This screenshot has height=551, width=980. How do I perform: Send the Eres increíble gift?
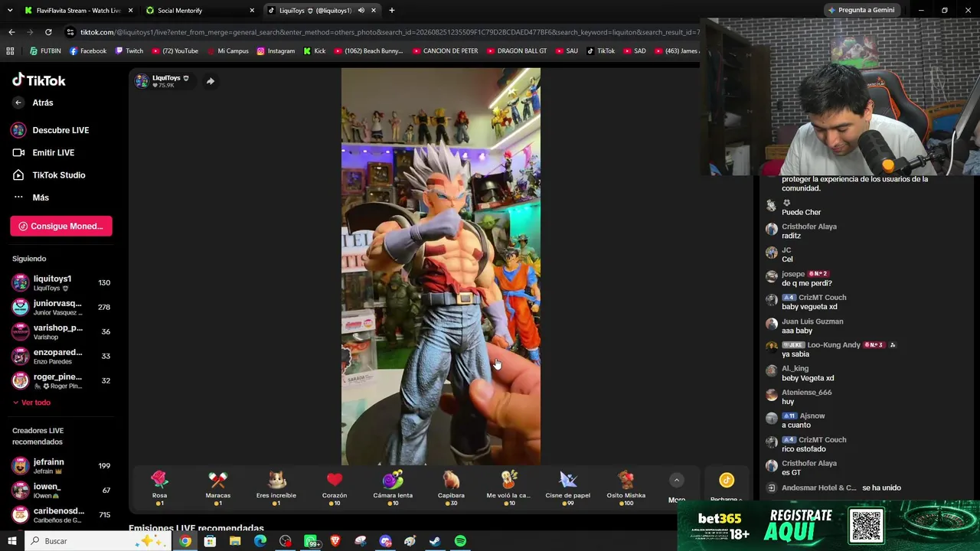pyautogui.click(x=276, y=488)
